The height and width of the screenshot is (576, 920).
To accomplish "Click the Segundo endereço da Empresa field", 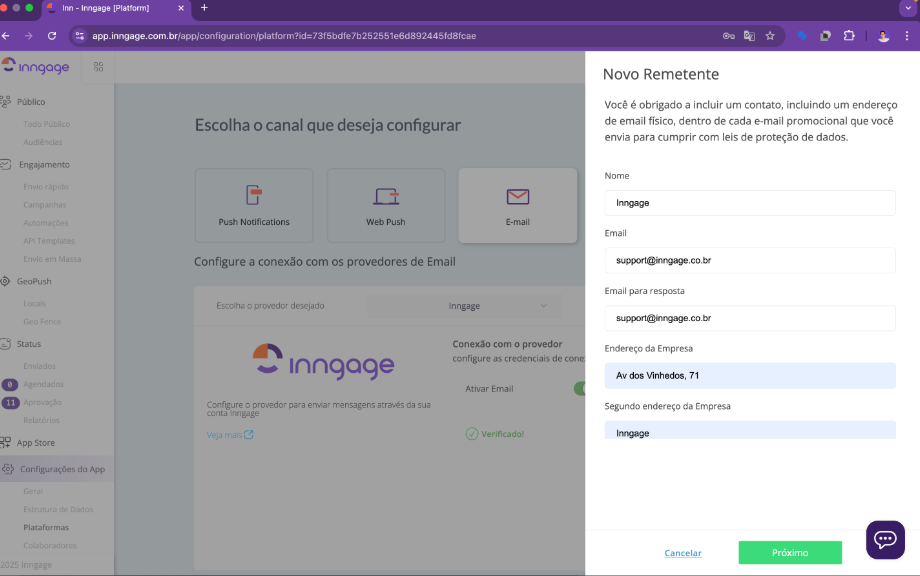I will click(x=750, y=430).
